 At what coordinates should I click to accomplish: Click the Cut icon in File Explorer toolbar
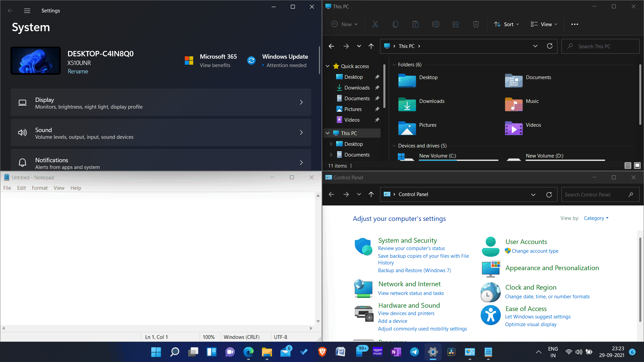point(375,24)
